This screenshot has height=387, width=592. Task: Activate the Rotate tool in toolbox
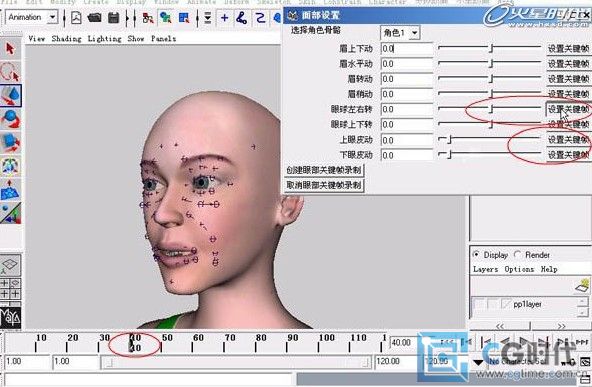tap(10, 119)
